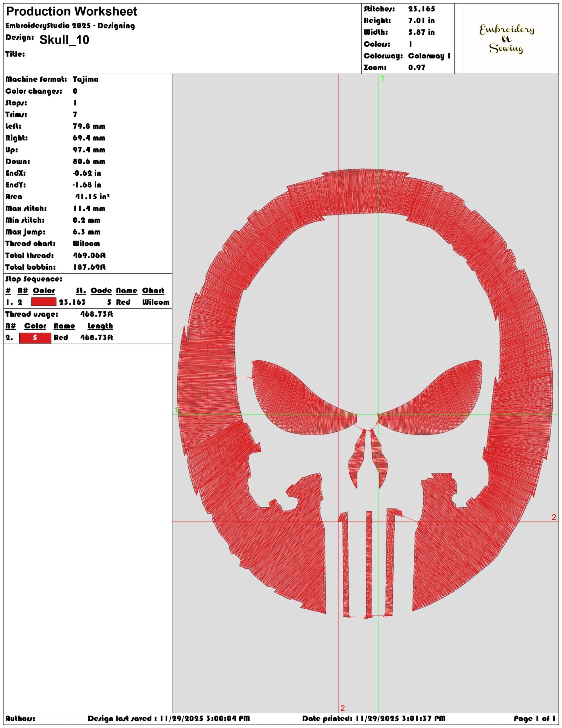The width and height of the screenshot is (562, 728).
Task: Click the Colorway 1 value
Action: click(429, 56)
